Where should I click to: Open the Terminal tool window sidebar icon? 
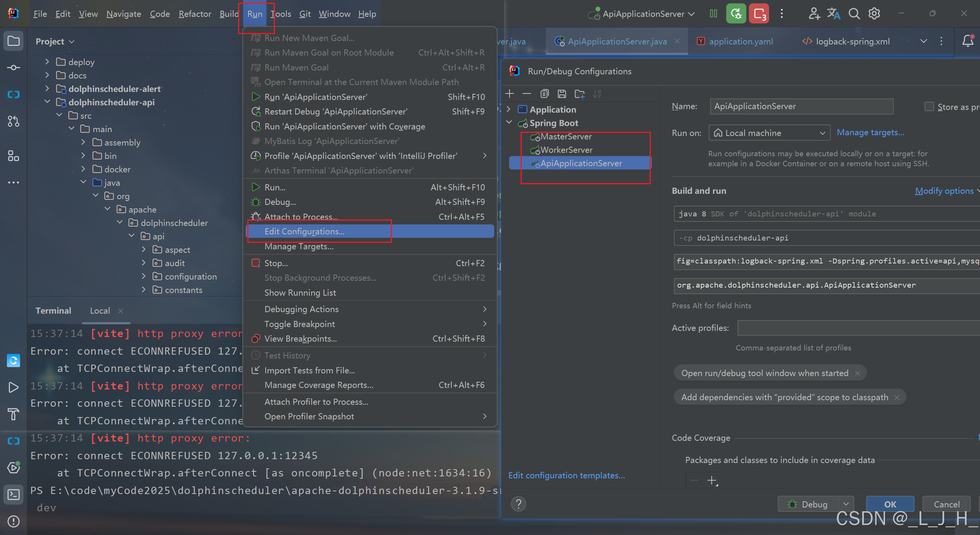[13, 494]
